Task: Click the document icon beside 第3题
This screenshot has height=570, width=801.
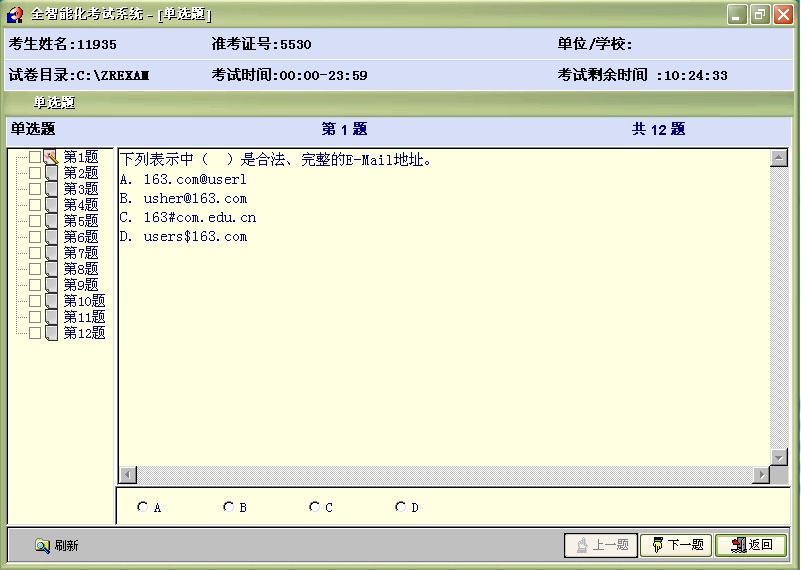Action: click(51, 189)
